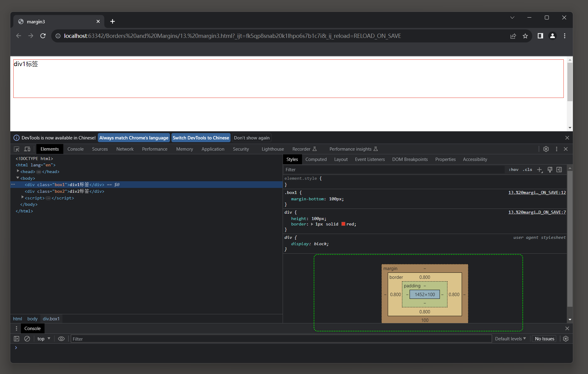Expand the border shorthand property triangle
588x374 pixels.
tap(312, 224)
